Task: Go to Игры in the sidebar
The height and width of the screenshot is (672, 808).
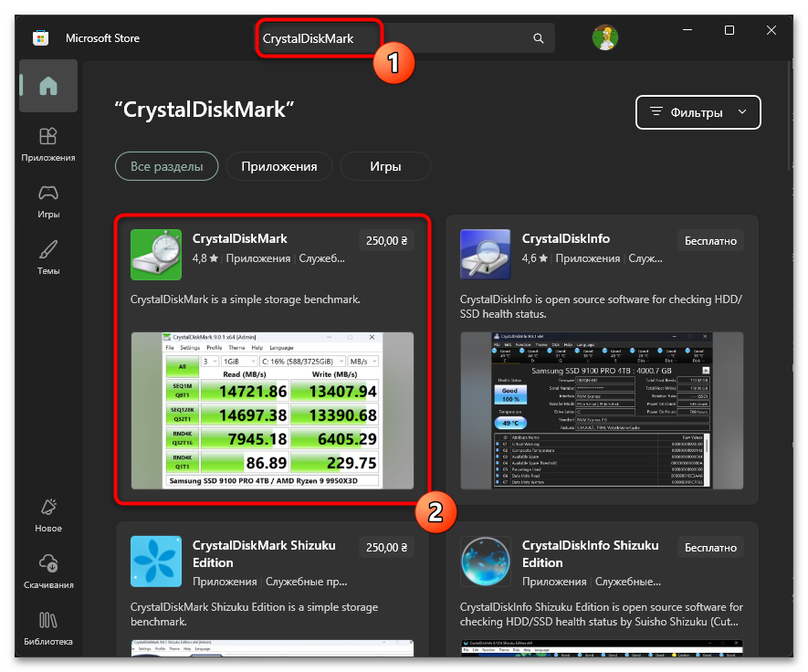Action: tap(47, 202)
